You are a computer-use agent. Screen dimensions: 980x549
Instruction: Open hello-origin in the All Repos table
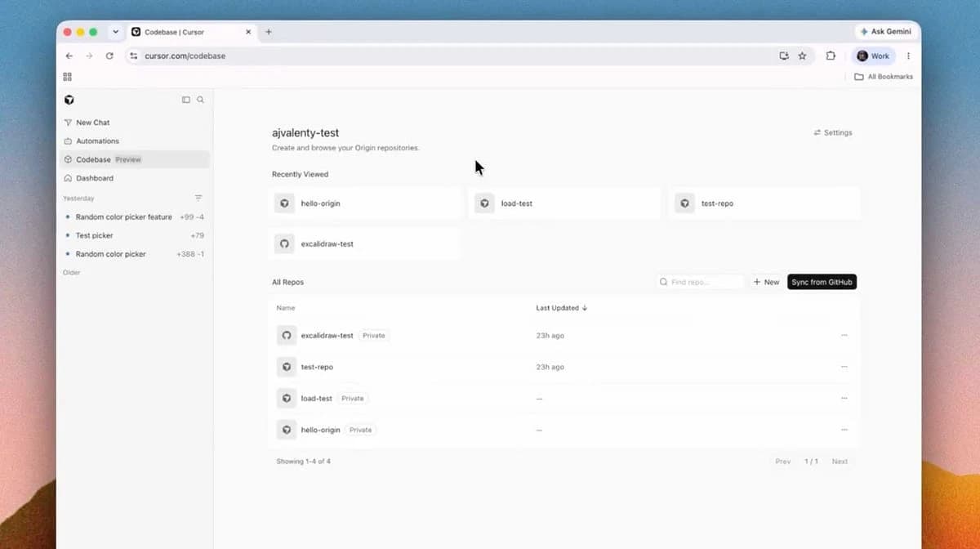[x=320, y=430]
